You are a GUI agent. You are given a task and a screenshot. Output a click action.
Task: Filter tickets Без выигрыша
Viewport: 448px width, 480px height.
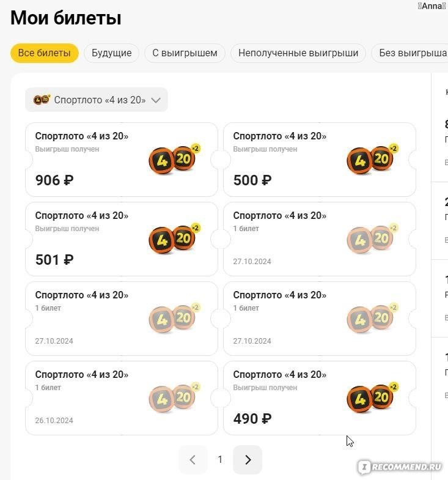point(410,53)
